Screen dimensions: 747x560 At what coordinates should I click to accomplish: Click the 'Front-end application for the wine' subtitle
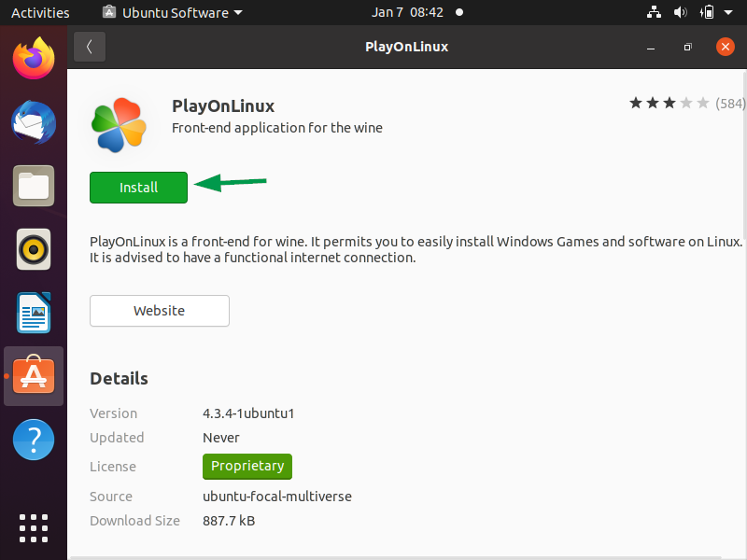click(x=277, y=128)
